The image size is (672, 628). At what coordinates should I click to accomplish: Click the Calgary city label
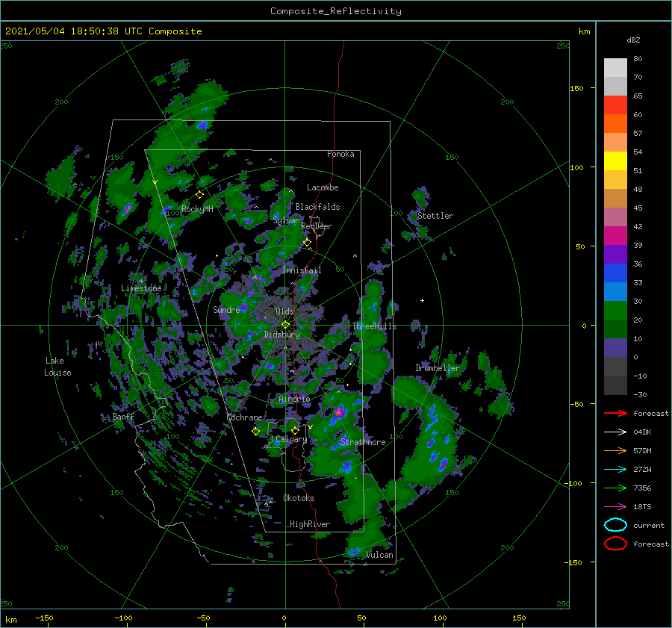(291, 439)
